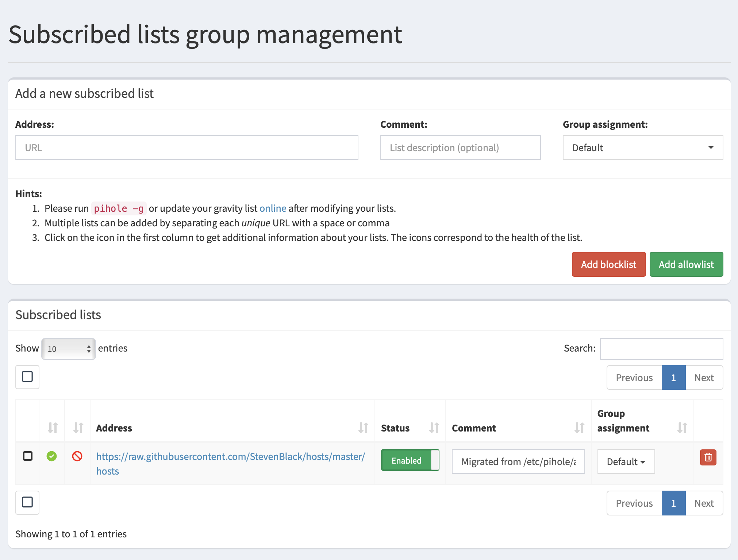Click the green health status icon

tap(51, 456)
